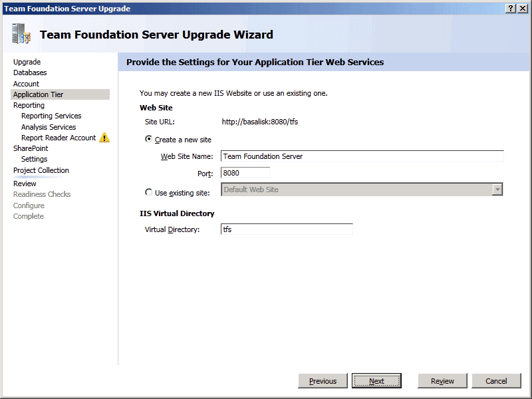Viewport: 532px width, 399px height.
Task: Click the Web Site Name text field
Action: click(x=362, y=156)
